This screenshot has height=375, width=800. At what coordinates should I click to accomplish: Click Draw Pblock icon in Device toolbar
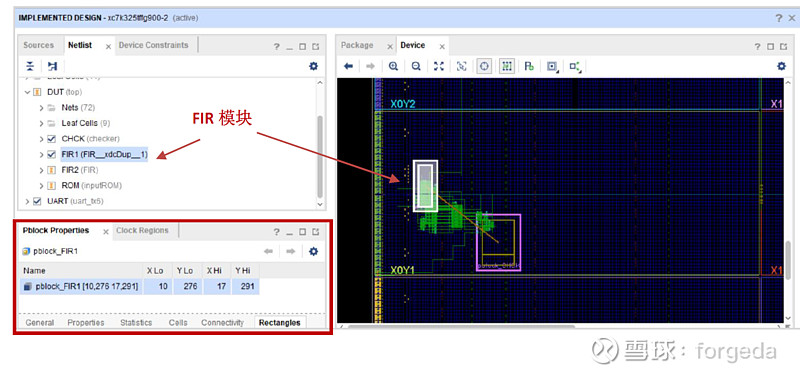(x=529, y=66)
